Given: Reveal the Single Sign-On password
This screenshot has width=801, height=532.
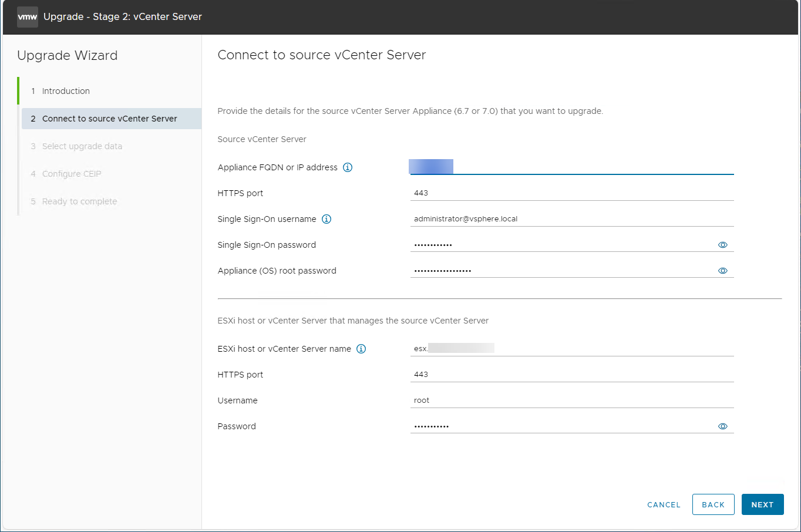Looking at the screenshot, I should [722, 245].
